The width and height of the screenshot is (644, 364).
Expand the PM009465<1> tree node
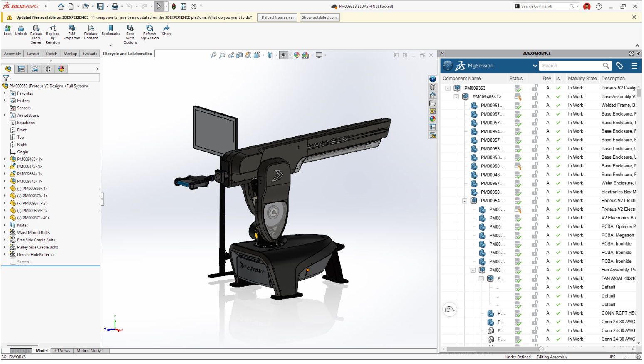tap(5, 159)
